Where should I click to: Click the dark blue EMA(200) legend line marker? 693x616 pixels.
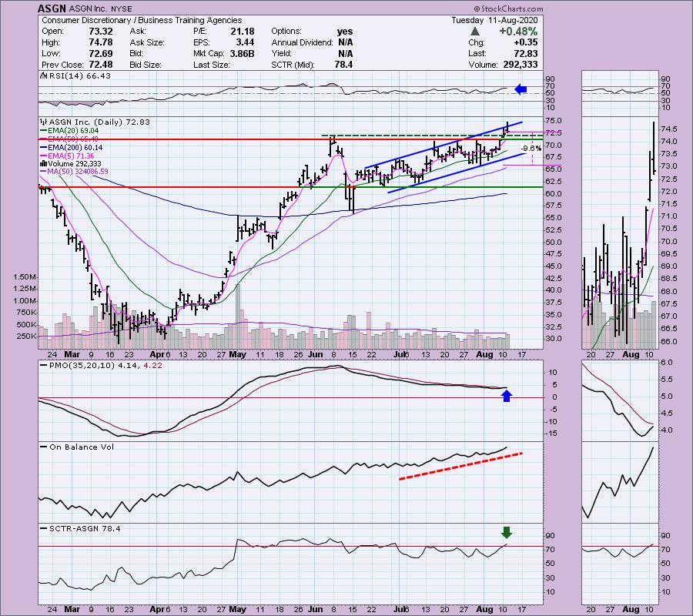coord(44,148)
